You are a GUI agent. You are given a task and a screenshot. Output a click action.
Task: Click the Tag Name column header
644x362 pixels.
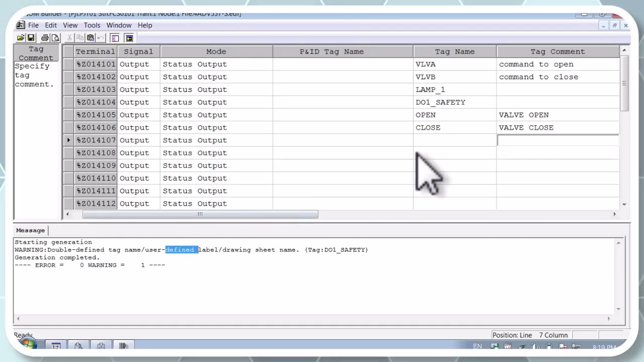coord(455,51)
